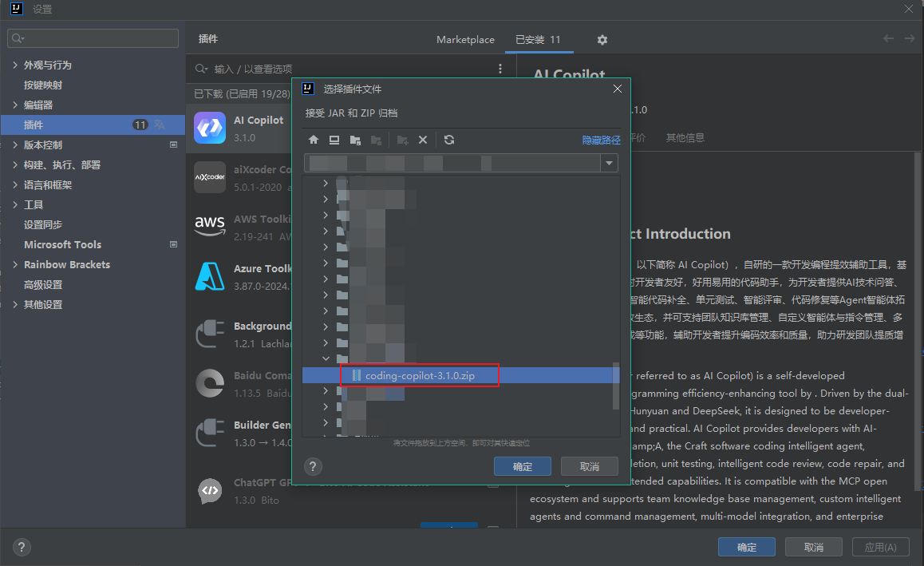Click the Azure Toolkit plugin logo
The width and height of the screenshot is (924, 566).
point(210,276)
